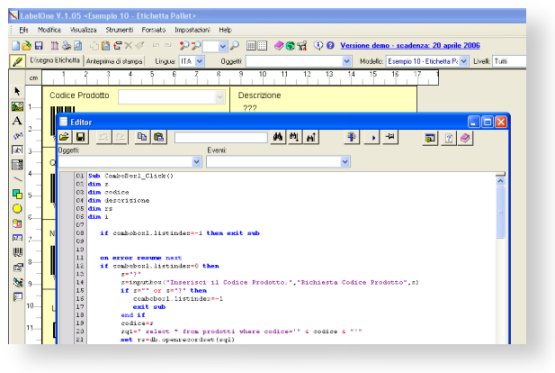Click the 'Descrizione' label on the label
This screenshot has height=373, width=555.
click(x=259, y=95)
